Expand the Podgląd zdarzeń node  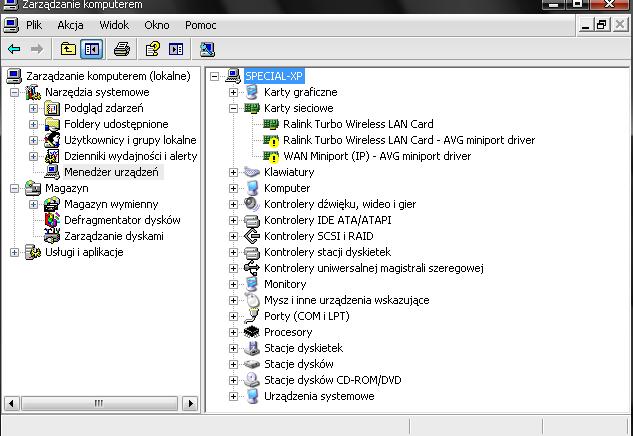(34, 108)
